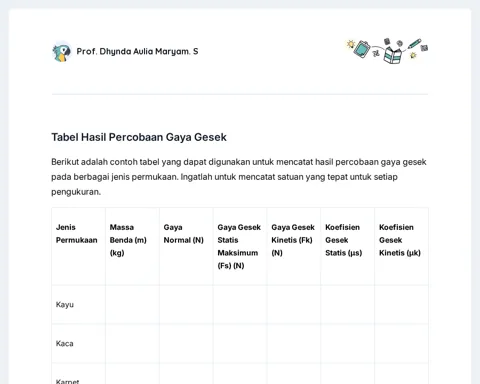Click the Gaya Normal (N) column header
480x384 pixels.
click(183, 234)
